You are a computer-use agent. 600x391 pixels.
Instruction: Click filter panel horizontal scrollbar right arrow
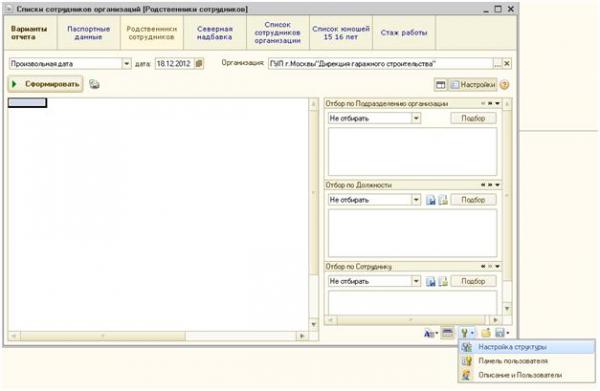(x=496, y=320)
